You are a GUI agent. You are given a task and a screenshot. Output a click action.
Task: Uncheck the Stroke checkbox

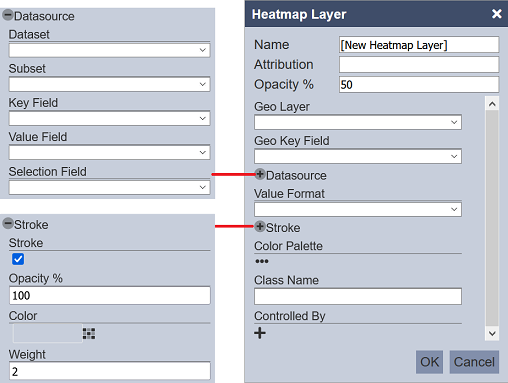pos(18,259)
